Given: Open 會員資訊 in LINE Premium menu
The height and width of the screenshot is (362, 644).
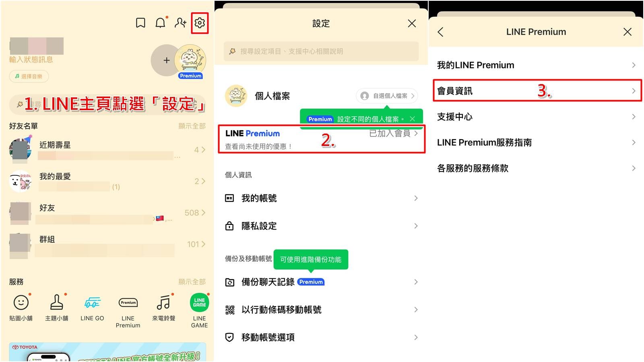Looking at the screenshot, I should point(535,90).
